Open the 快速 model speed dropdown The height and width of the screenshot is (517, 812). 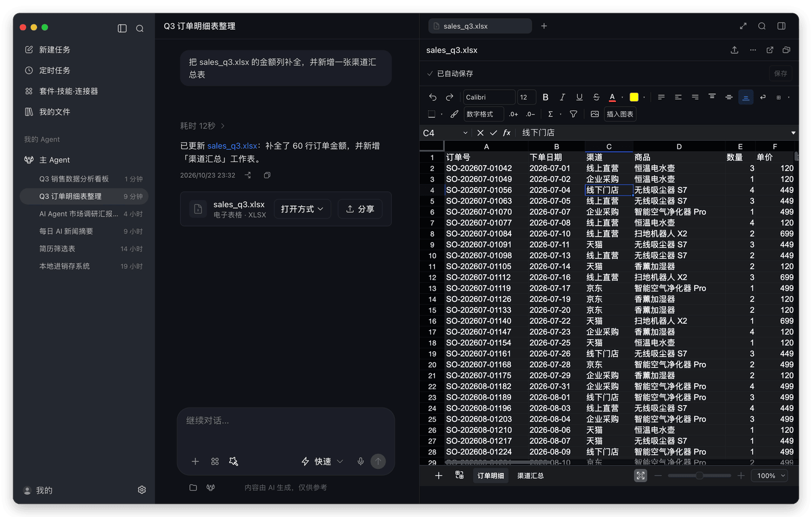pyautogui.click(x=322, y=461)
